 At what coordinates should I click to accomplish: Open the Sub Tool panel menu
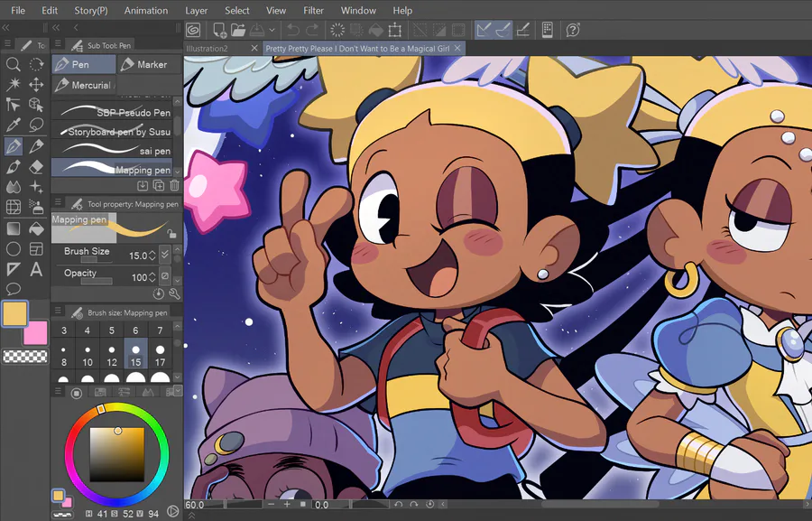tap(58, 44)
